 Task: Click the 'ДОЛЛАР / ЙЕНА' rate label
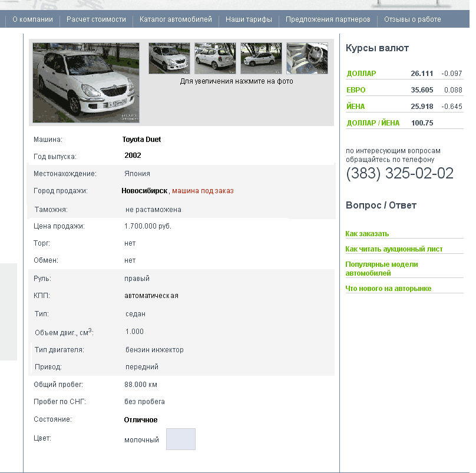pyautogui.click(x=373, y=123)
